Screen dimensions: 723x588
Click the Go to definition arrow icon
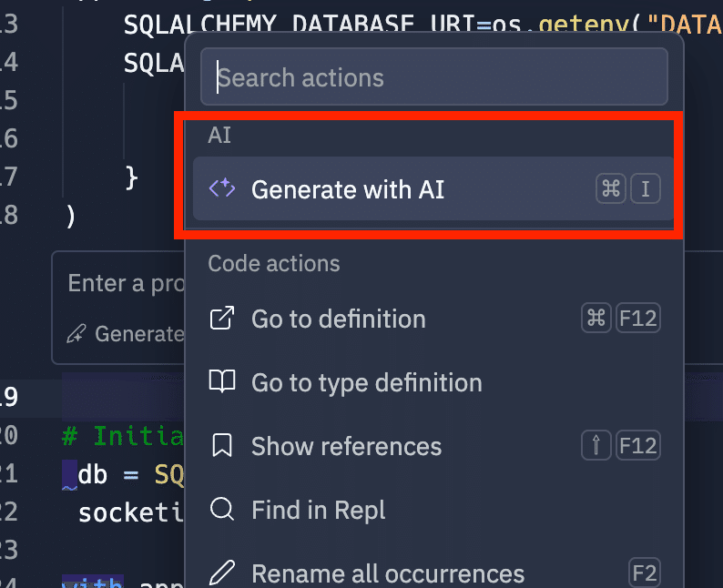tap(222, 319)
